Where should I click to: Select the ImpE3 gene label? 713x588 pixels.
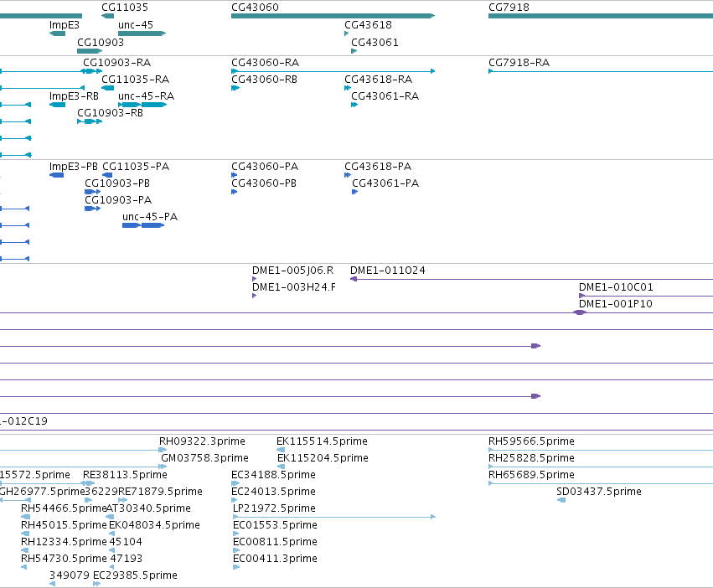pos(65,25)
